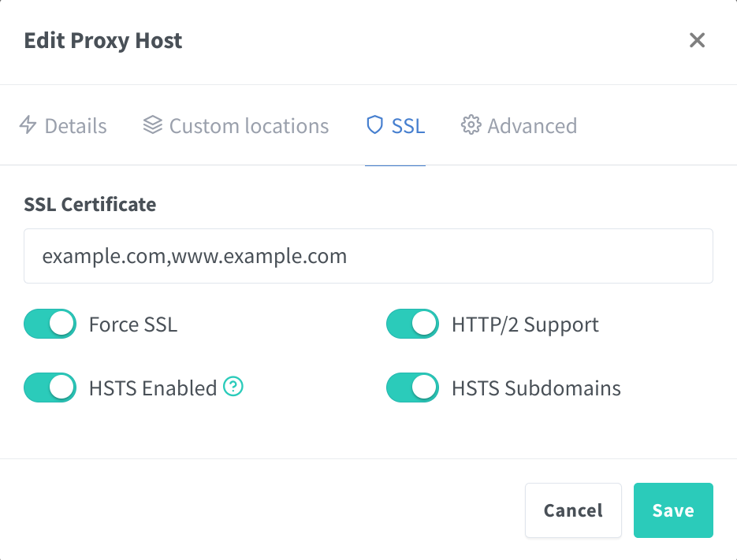Click the HSTS Subdomains label text

(536, 388)
